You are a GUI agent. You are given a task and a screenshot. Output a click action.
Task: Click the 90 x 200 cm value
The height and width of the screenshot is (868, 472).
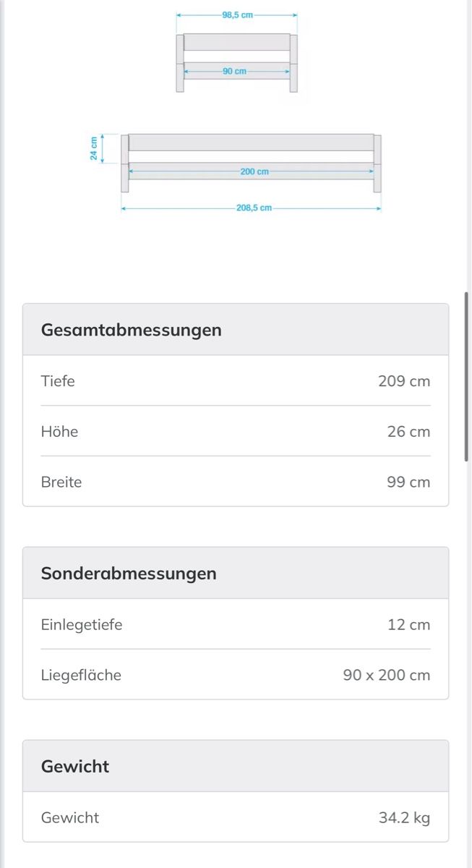(x=387, y=675)
